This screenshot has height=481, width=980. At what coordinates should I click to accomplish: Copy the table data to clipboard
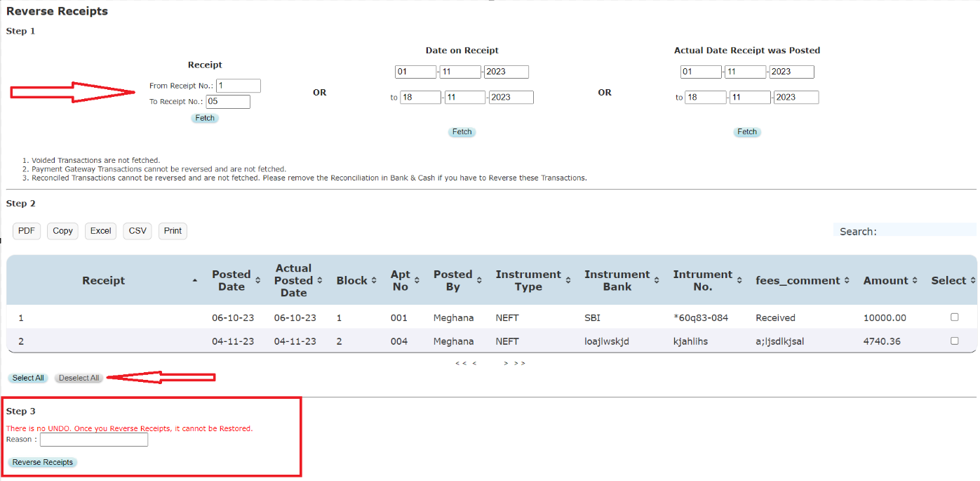(x=62, y=230)
